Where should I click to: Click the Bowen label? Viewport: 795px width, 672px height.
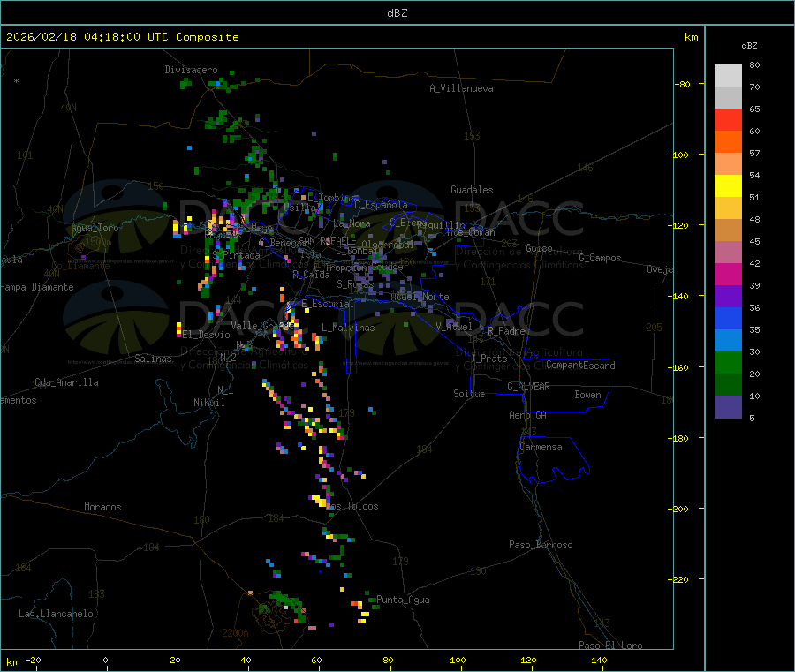click(x=587, y=394)
